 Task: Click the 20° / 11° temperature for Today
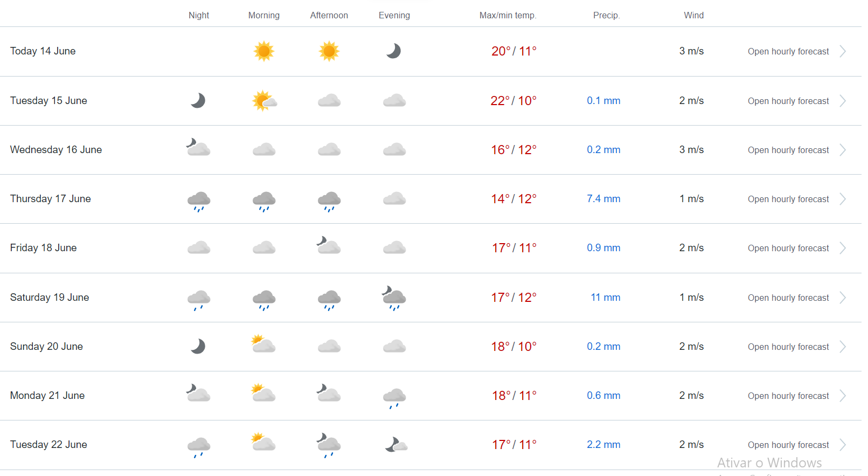tap(514, 51)
